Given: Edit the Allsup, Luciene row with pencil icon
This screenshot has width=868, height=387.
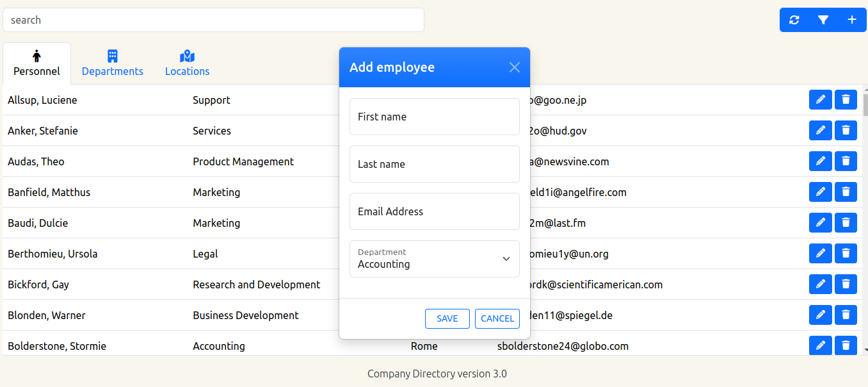Looking at the screenshot, I should coord(821,100).
